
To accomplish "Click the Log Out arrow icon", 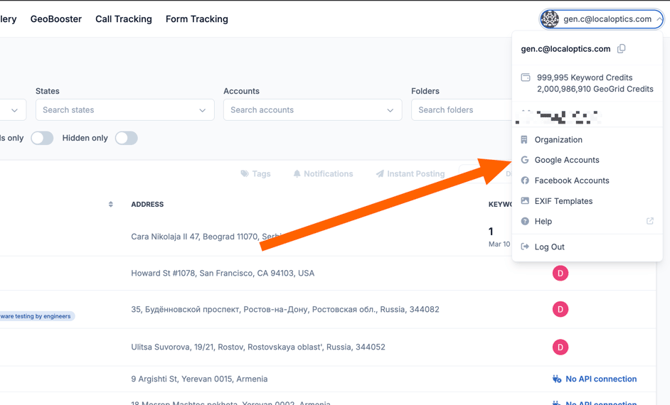I will pos(525,247).
